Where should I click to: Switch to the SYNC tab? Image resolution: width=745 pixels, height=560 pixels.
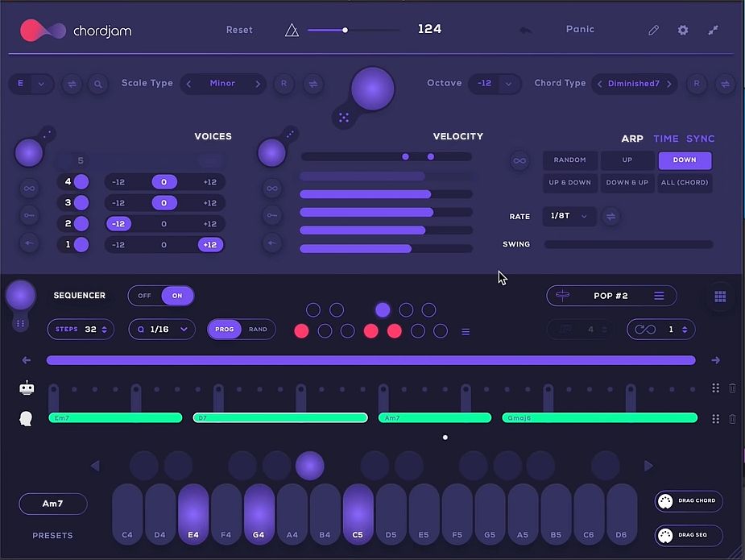pos(700,139)
